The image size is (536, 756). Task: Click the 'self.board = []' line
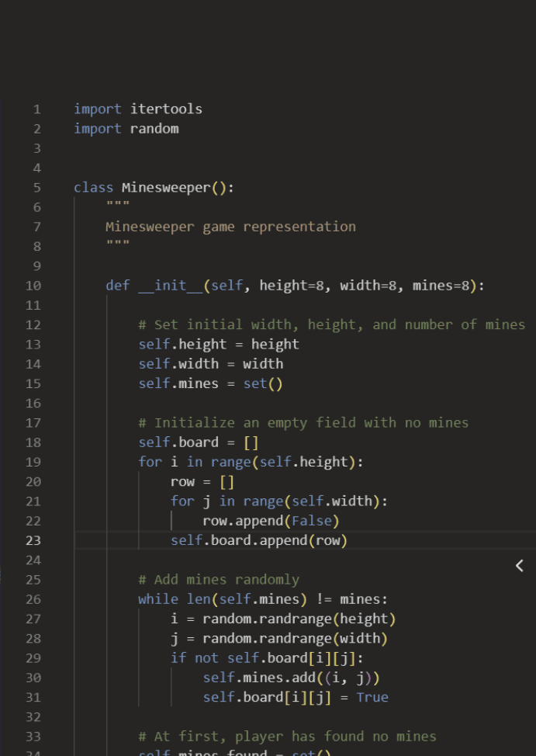click(x=199, y=442)
